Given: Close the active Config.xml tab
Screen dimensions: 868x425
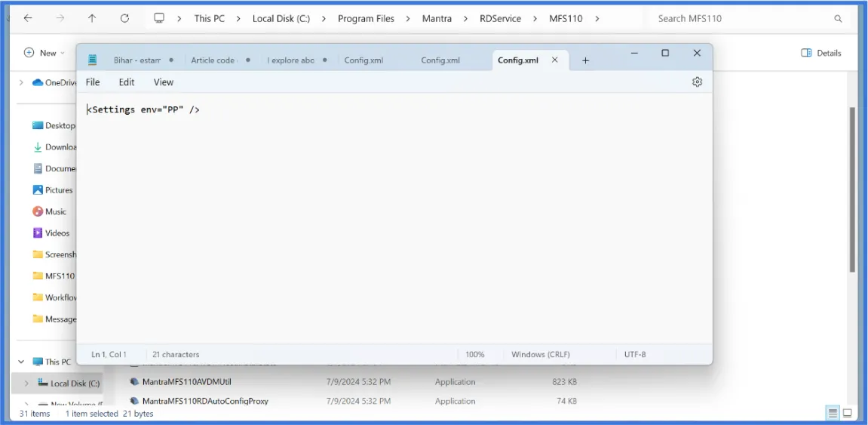Looking at the screenshot, I should [x=555, y=60].
